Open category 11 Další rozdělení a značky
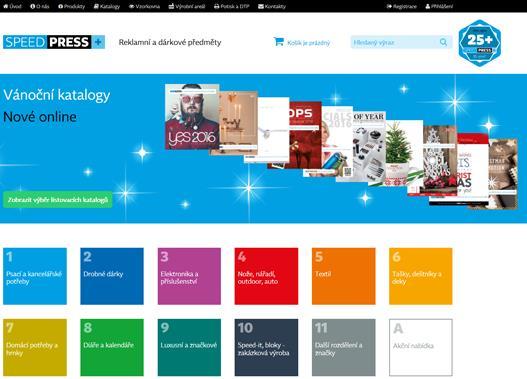This screenshot has width=527, height=379. pos(343,347)
